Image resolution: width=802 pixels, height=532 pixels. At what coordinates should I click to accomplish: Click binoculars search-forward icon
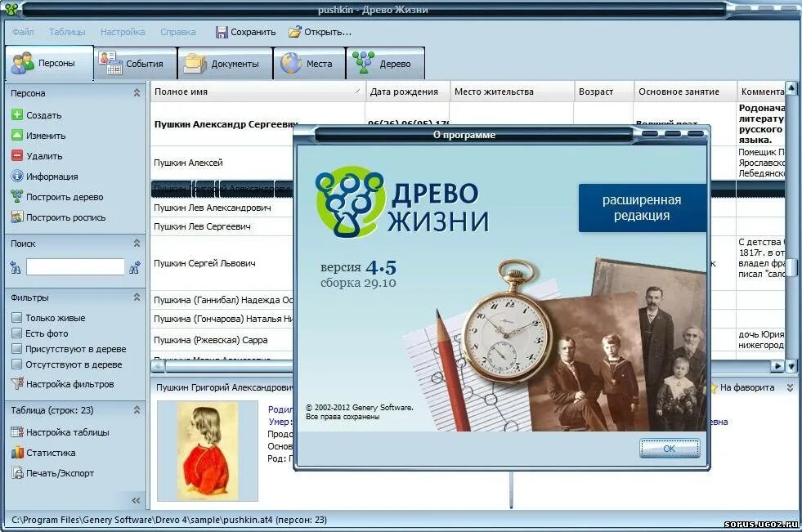coord(135,267)
